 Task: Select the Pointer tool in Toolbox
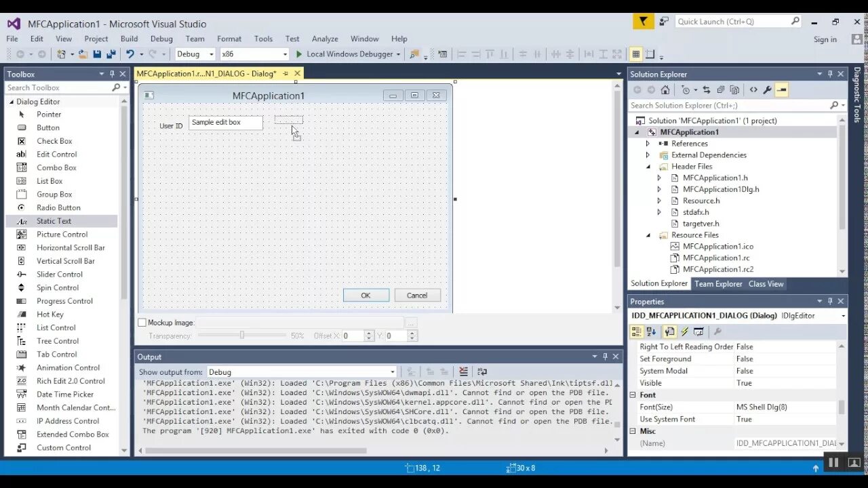click(x=48, y=115)
